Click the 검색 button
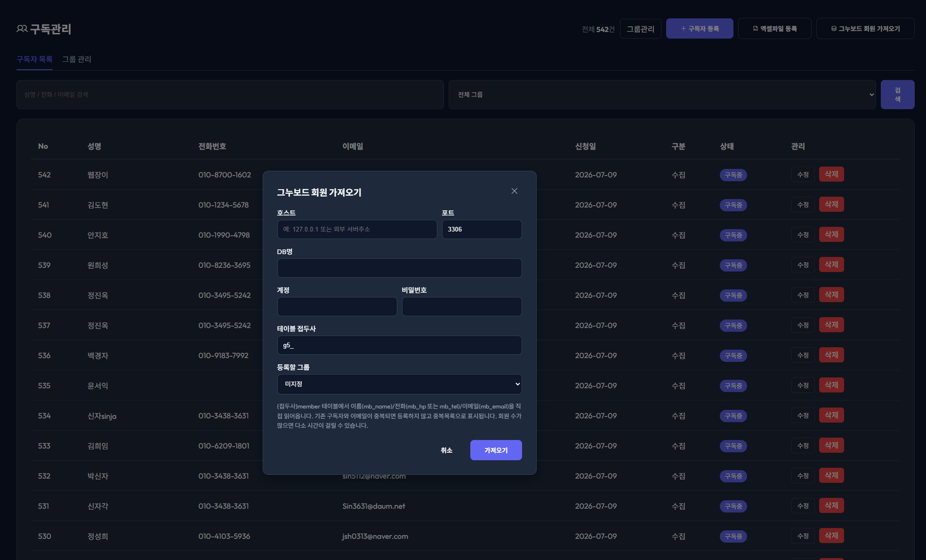Image resolution: width=926 pixels, height=560 pixels. 897,95
